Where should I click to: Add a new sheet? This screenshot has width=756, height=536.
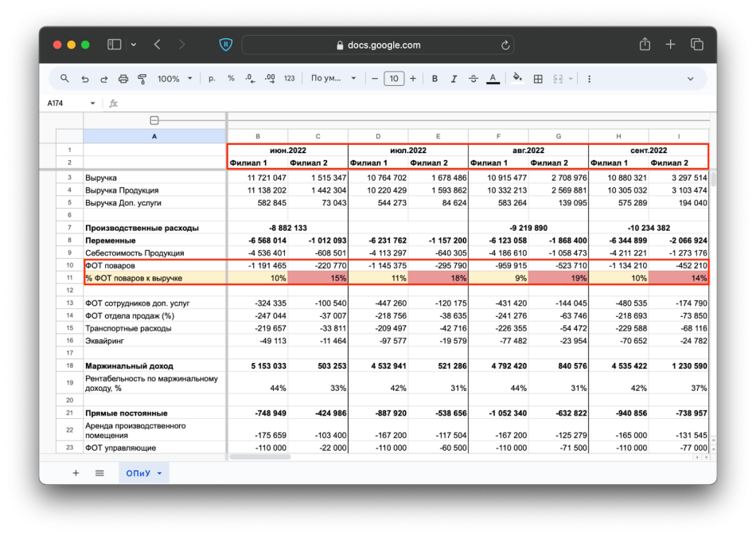76,473
